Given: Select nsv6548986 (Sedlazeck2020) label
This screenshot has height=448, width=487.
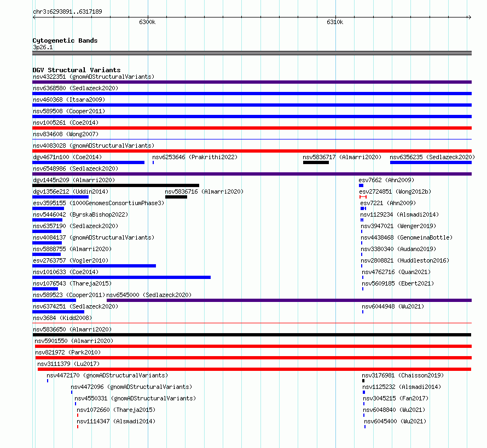Looking at the screenshot, I should (x=76, y=168).
